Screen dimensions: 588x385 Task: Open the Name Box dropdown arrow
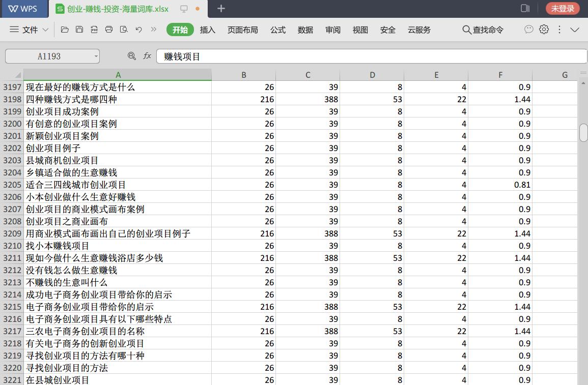tap(96, 56)
